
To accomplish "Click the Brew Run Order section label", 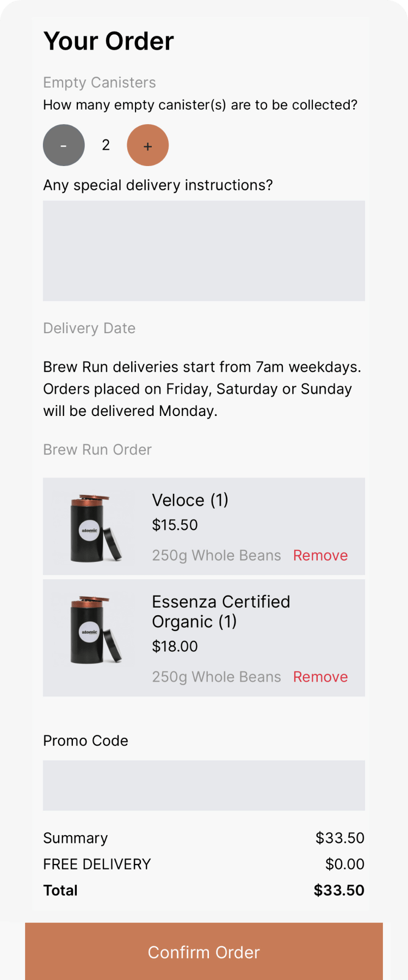I will pyautogui.click(x=97, y=450).
